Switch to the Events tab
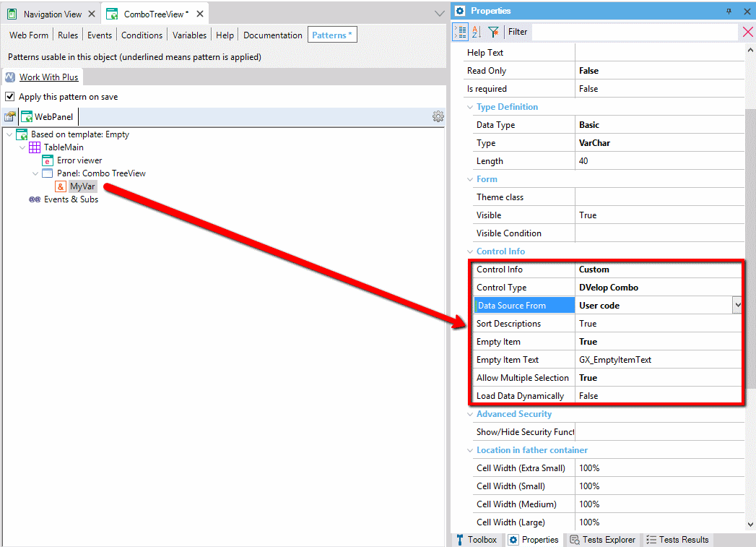 [x=100, y=35]
